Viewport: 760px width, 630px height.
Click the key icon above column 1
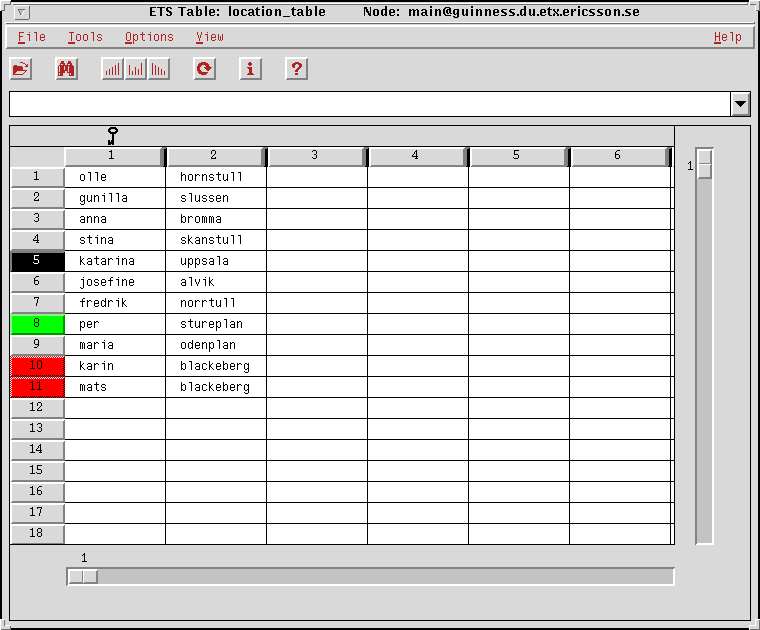click(112, 136)
